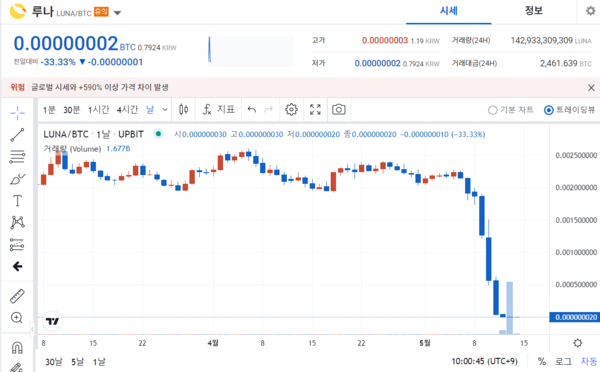Click the -33.33% daily change value
The image size is (600, 372).
(58, 62)
